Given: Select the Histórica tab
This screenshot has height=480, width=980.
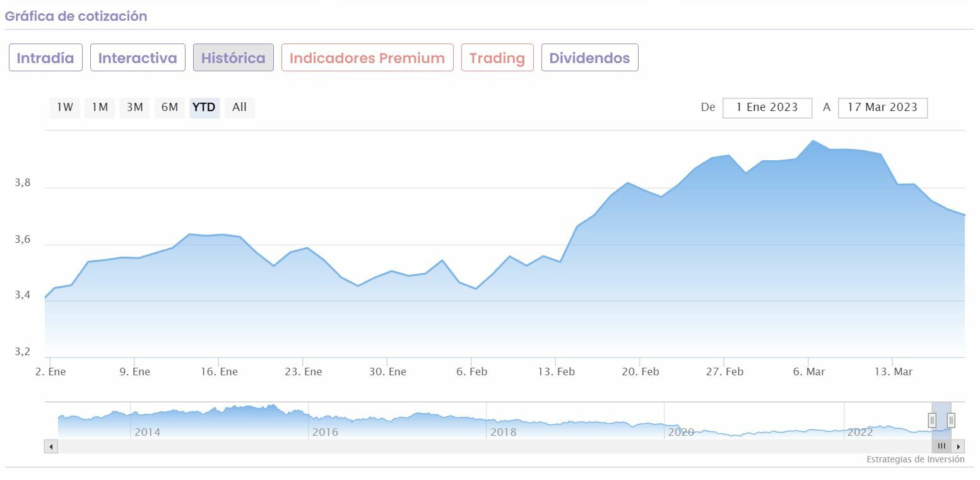Looking at the screenshot, I should click(233, 58).
